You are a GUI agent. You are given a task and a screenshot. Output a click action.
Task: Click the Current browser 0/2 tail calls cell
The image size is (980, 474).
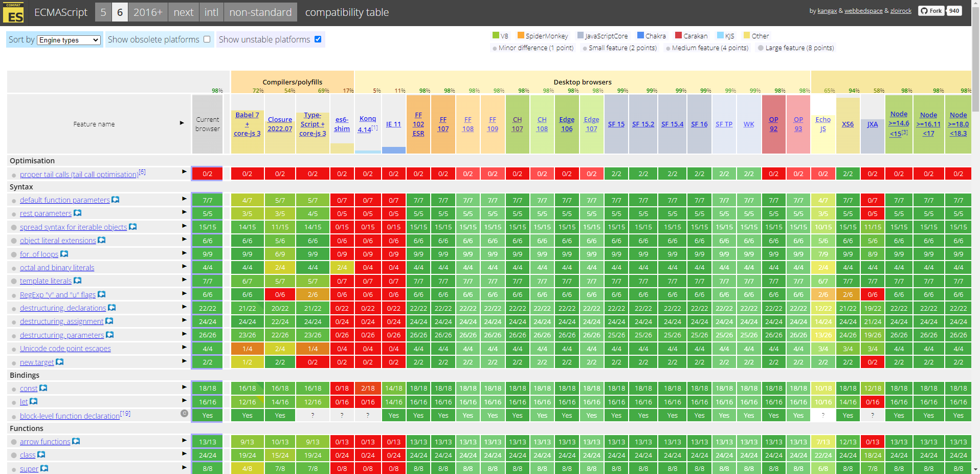click(207, 174)
